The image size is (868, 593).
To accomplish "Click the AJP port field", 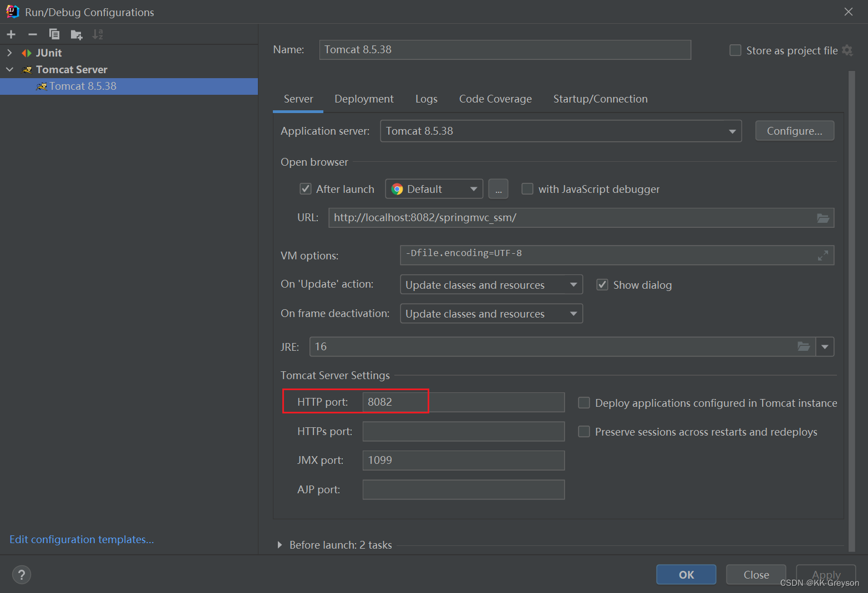I will click(464, 489).
